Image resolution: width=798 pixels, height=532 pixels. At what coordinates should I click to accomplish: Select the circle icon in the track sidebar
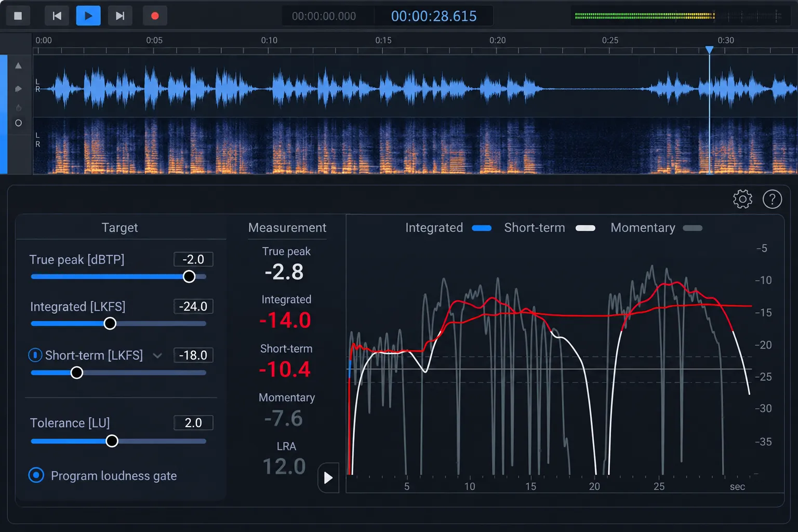pos(18,123)
